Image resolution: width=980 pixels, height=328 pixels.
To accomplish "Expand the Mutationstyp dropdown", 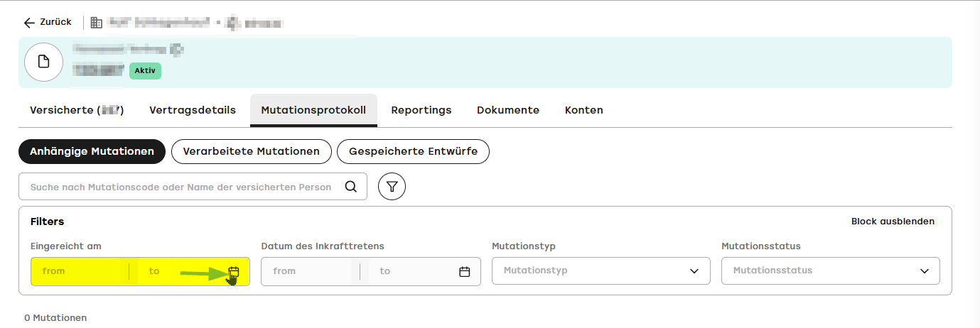I will pos(601,270).
